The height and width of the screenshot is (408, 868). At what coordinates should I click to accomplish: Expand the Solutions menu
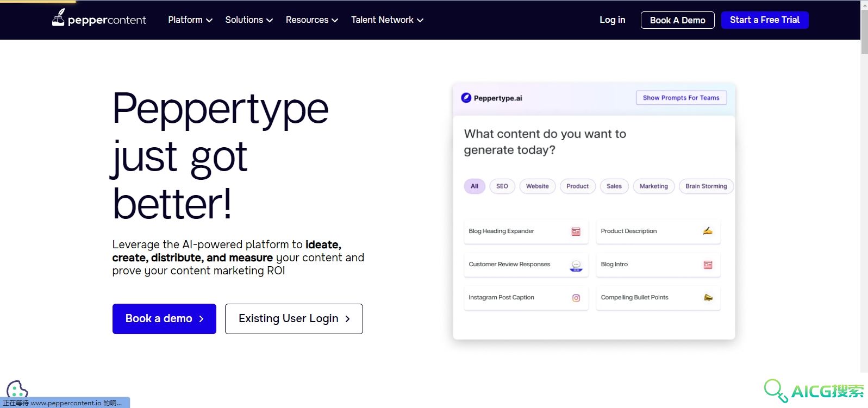249,20
